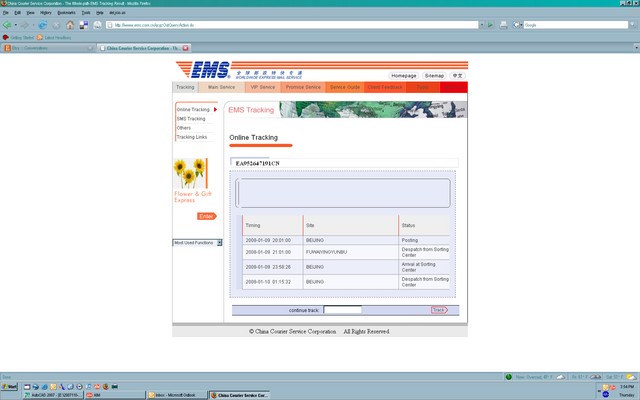Select the Promise Service navigation tab
The width and height of the screenshot is (640, 400).
coord(303,87)
